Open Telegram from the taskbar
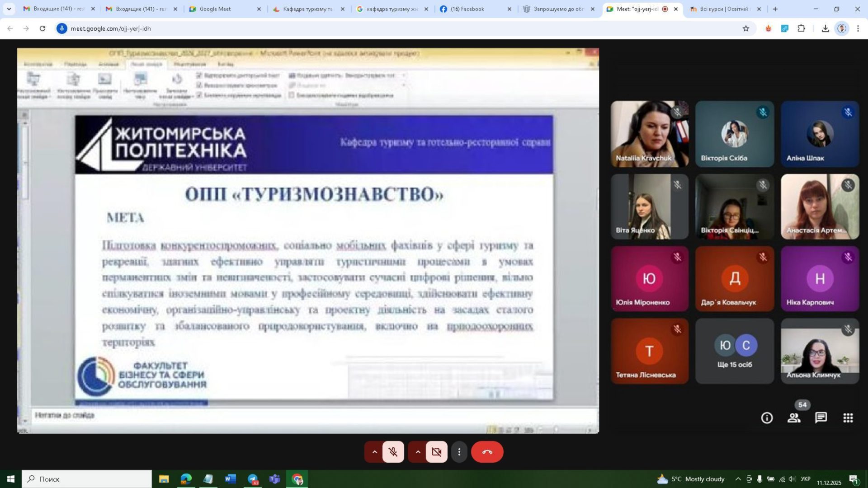Screen dimensions: 868x488 [x=253, y=479]
